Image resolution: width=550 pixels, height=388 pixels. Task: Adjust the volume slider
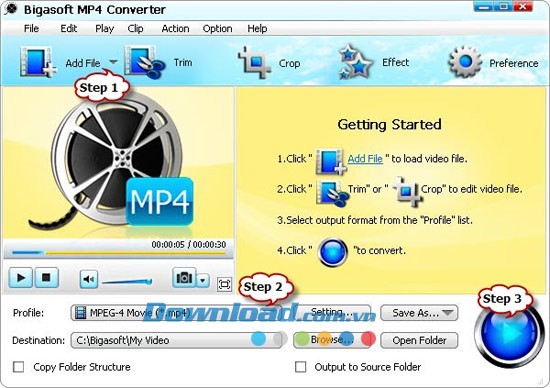pyautogui.click(x=127, y=281)
